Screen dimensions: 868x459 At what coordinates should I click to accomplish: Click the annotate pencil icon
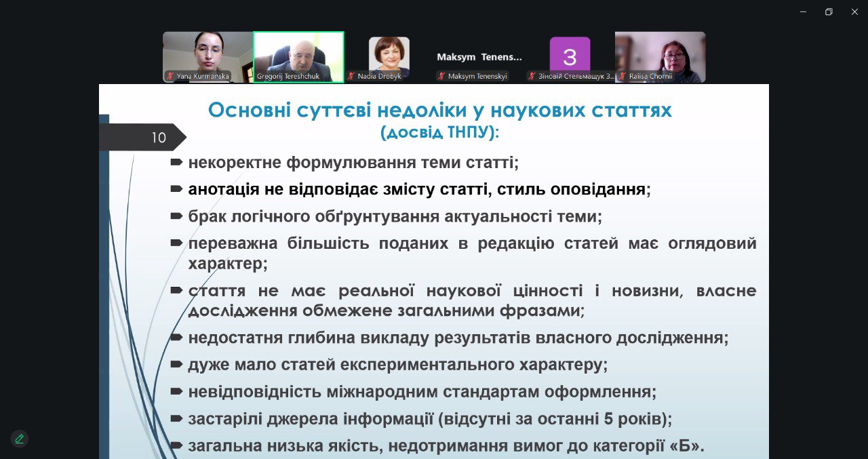pos(20,439)
